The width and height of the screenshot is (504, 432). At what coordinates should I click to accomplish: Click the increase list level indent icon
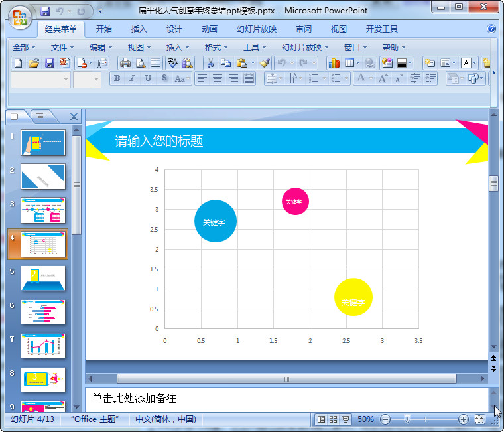(430, 78)
